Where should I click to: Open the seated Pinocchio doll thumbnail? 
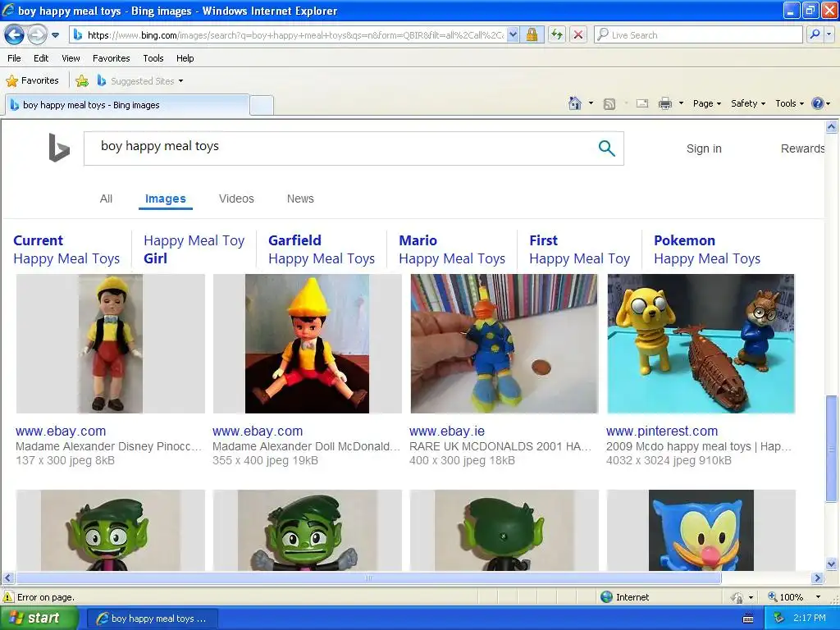coord(307,344)
